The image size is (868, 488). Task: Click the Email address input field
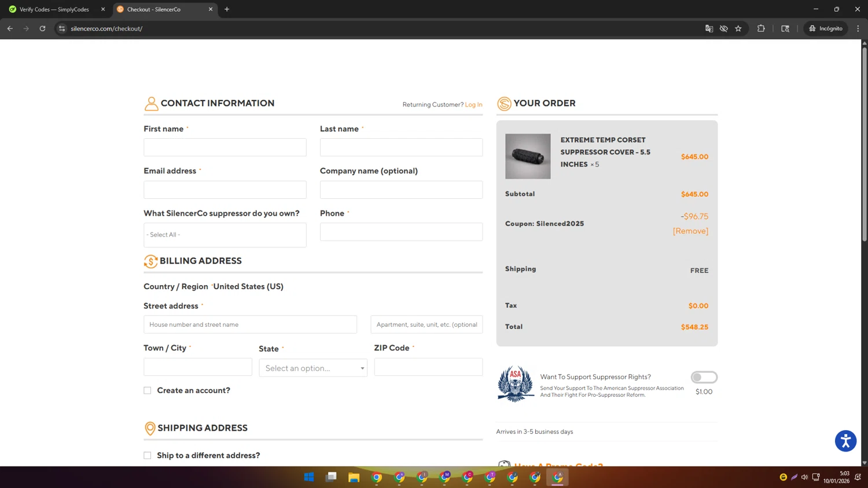point(225,190)
